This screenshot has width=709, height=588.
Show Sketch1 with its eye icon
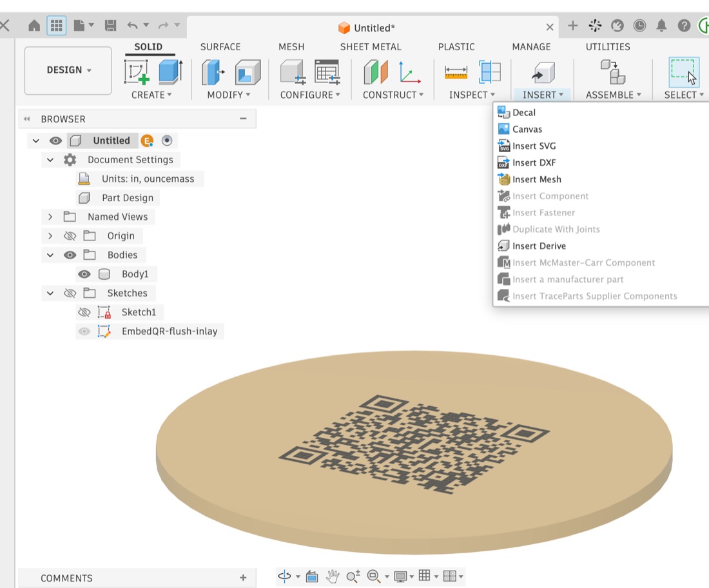(x=84, y=312)
